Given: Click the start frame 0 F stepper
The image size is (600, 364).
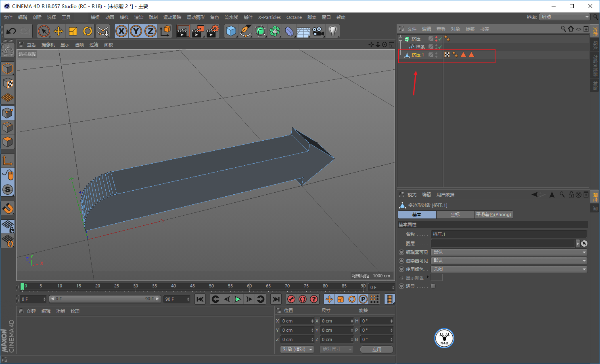Looking at the screenshot, I should (x=44, y=299).
